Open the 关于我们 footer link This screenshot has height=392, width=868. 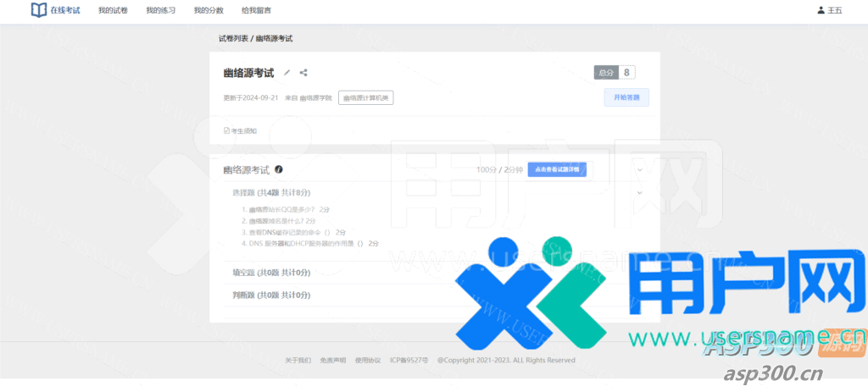(x=298, y=360)
